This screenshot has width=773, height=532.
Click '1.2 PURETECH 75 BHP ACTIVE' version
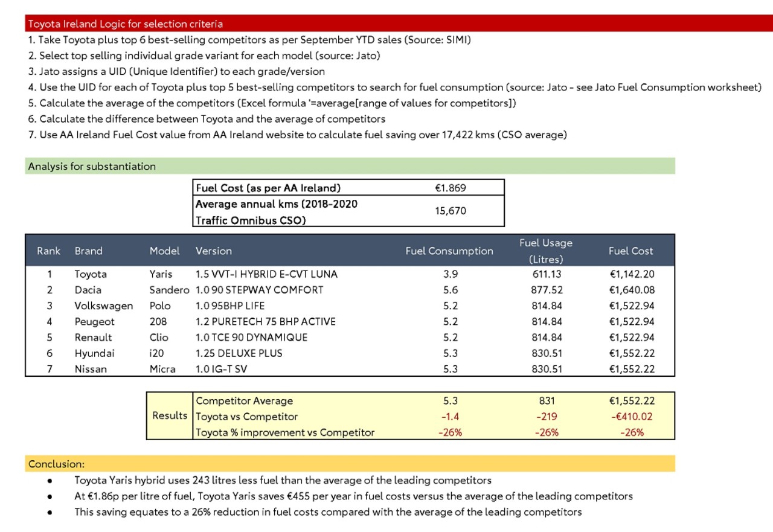point(265,322)
